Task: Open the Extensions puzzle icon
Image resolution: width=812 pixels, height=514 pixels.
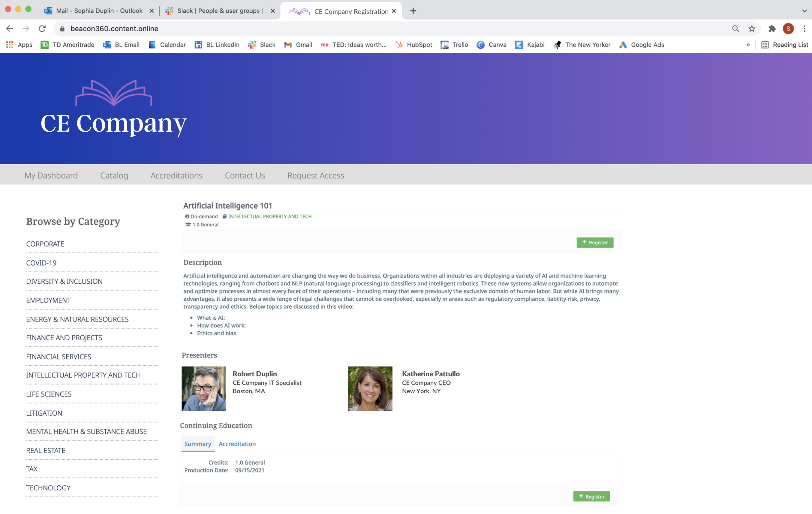Action: [x=772, y=29]
